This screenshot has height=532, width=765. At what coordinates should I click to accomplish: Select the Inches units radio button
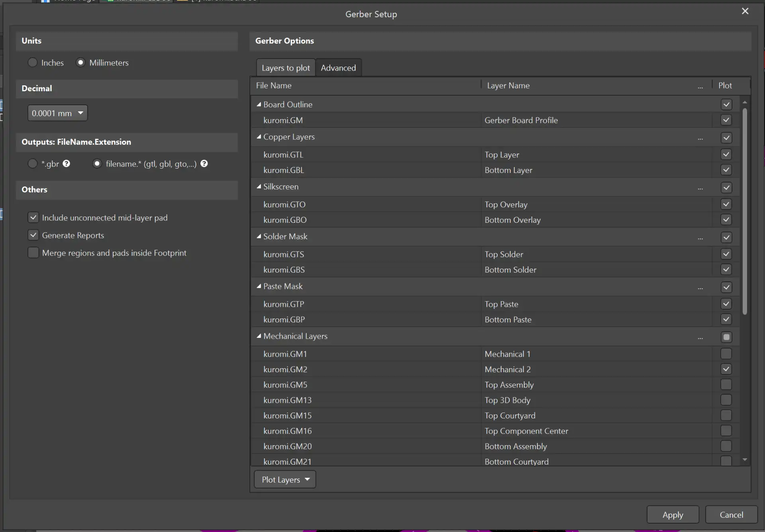(33, 63)
